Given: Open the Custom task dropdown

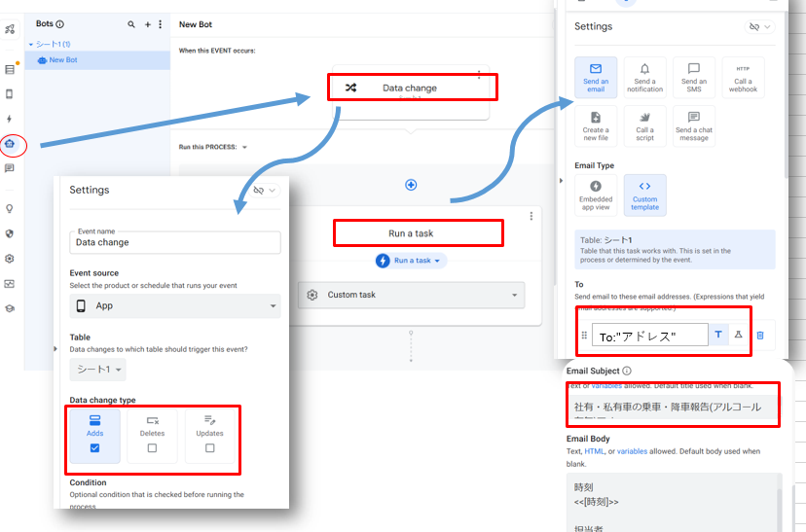Looking at the screenshot, I should (411, 295).
